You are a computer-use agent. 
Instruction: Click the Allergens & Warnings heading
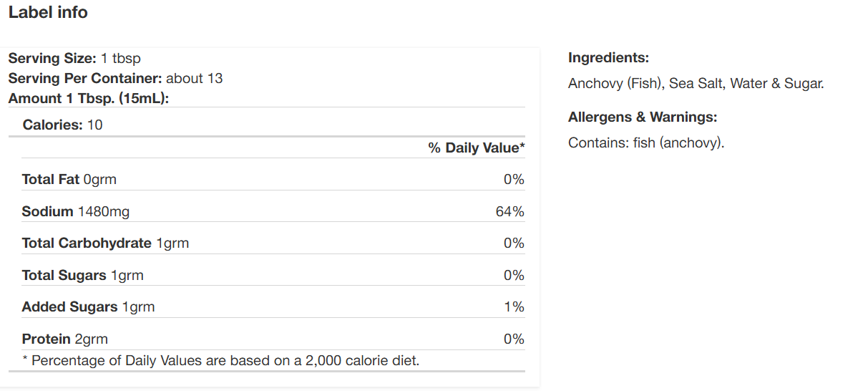(642, 117)
